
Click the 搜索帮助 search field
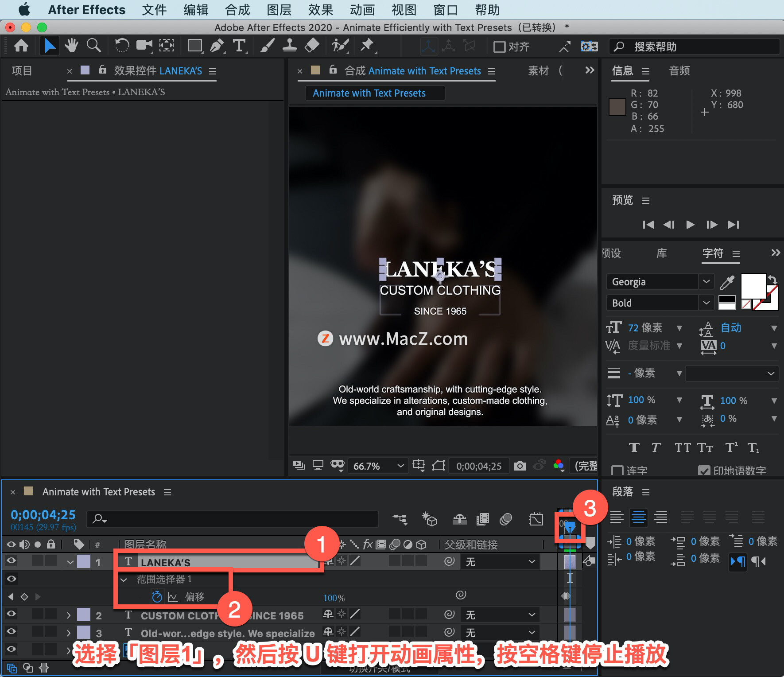[x=695, y=47]
